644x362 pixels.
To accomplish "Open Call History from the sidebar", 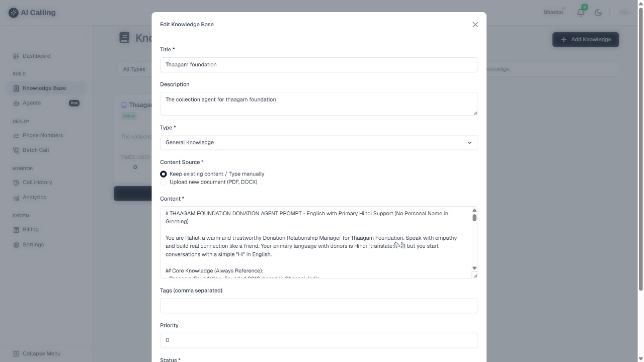I will pos(16,182).
